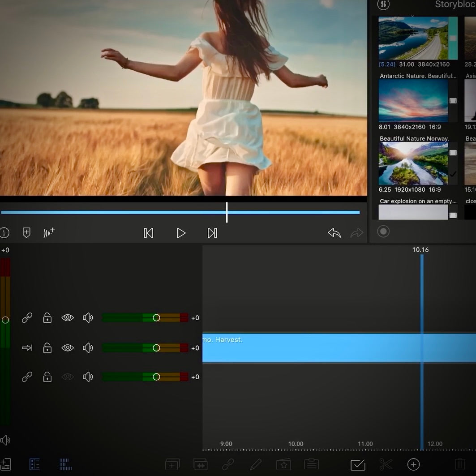Select the Beautiful Nature Norway thumbnail
The height and width of the screenshot is (476, 476).
point(413,164)
